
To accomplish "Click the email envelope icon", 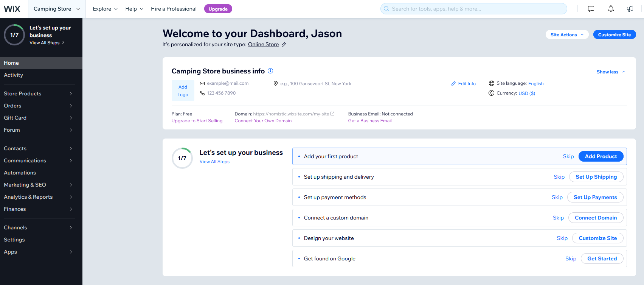I will click(x=202, y=83).
